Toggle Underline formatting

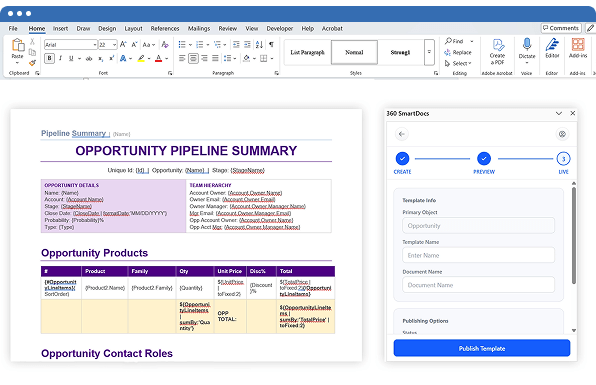point(71,59)
